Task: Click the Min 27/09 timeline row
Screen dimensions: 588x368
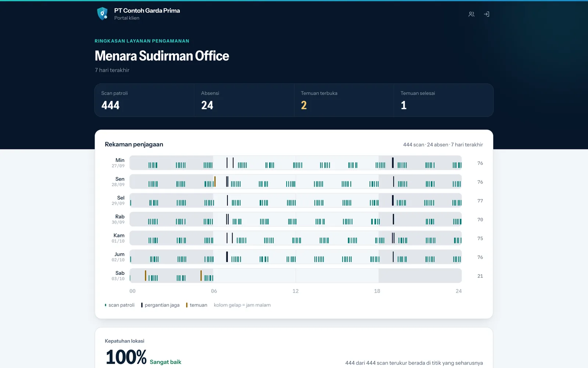Action: 295,163
